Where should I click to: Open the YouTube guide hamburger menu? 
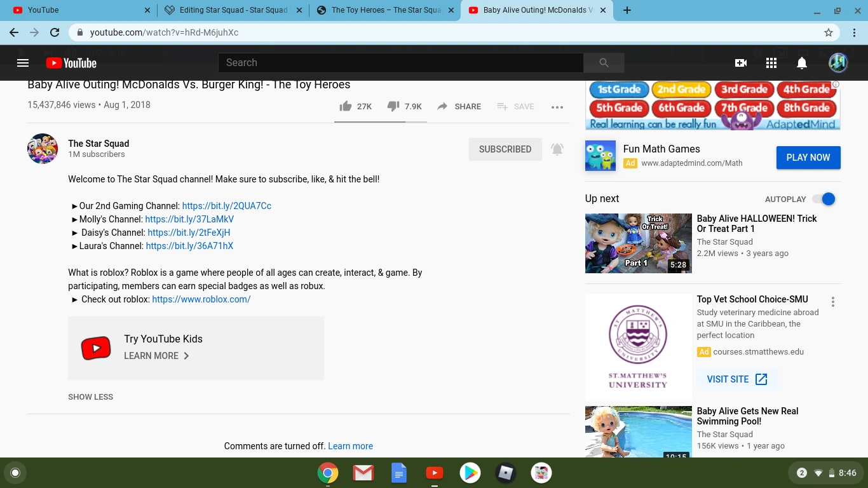click(x=23, y=63)
